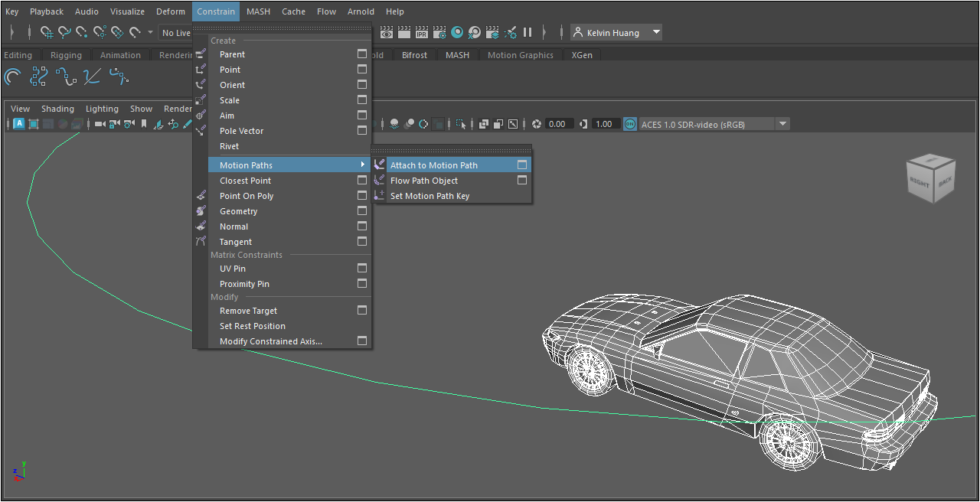
Task: Switch to the Bifrost shelf tab
Action: click(414, 55)
